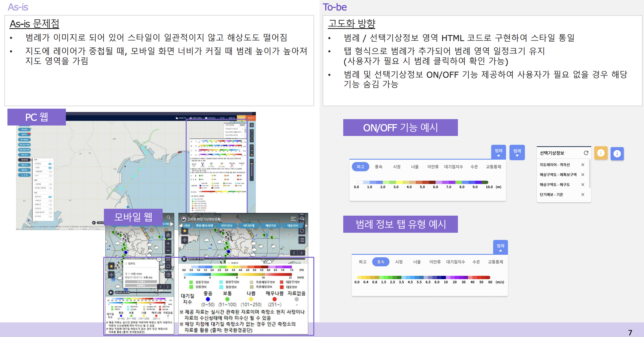Open hamburger menu beside 기상청 해양기상정보포털 title
This screenshot has width=644, height=337.
[293, 219]
